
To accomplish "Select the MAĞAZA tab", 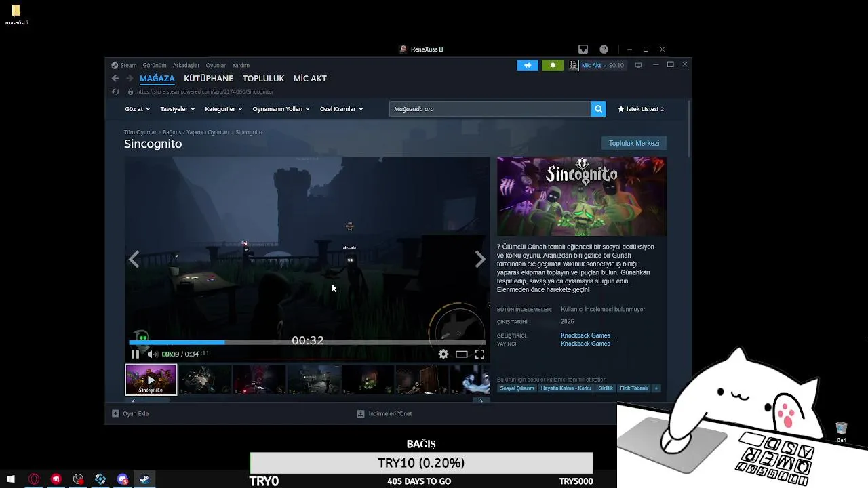I will click(x=157, y=79).
